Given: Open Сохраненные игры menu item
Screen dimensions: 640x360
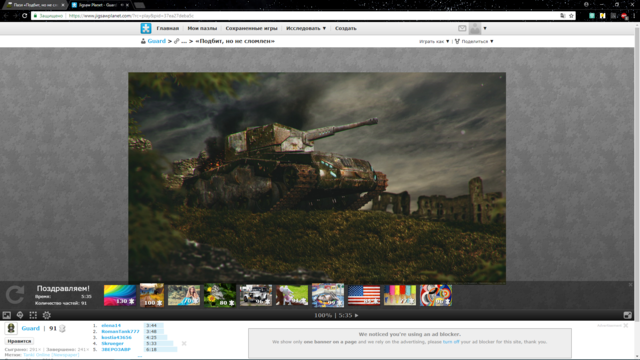Looking at the screenshot, I should [251, 28].
